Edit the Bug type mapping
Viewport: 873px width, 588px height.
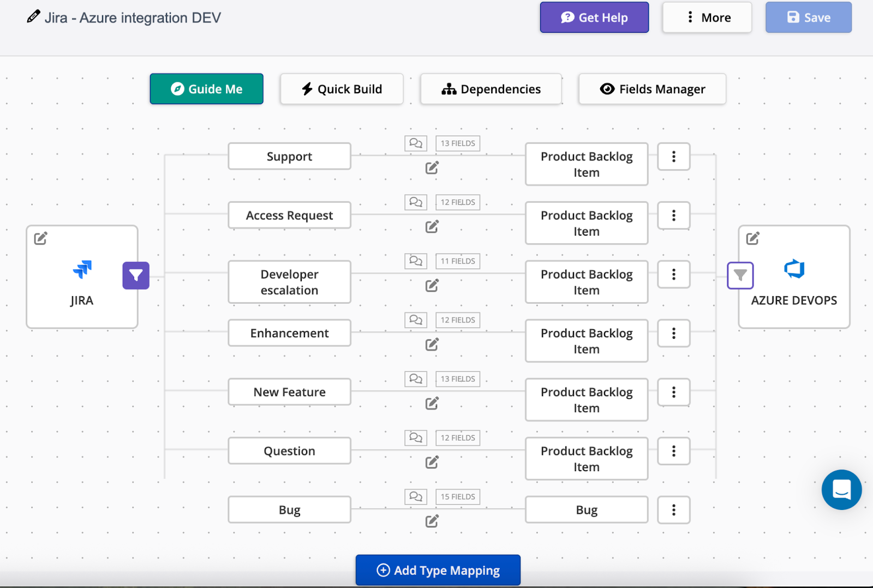(432, 521)
